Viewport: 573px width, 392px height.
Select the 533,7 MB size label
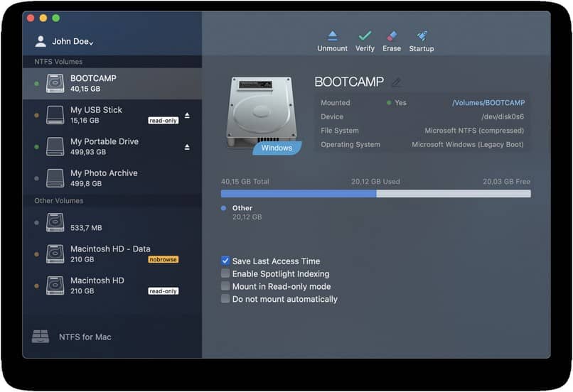pos(86,228)
